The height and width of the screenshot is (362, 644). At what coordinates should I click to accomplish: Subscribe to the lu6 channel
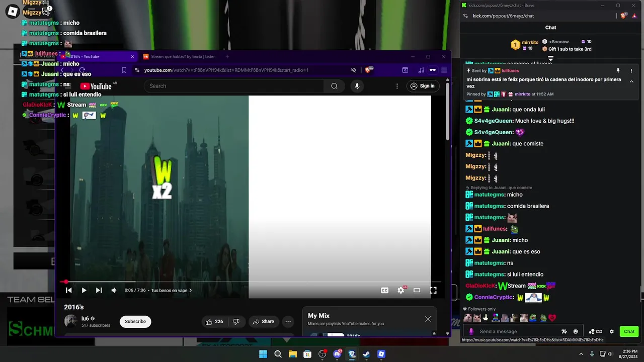click(x=135, y=321)
